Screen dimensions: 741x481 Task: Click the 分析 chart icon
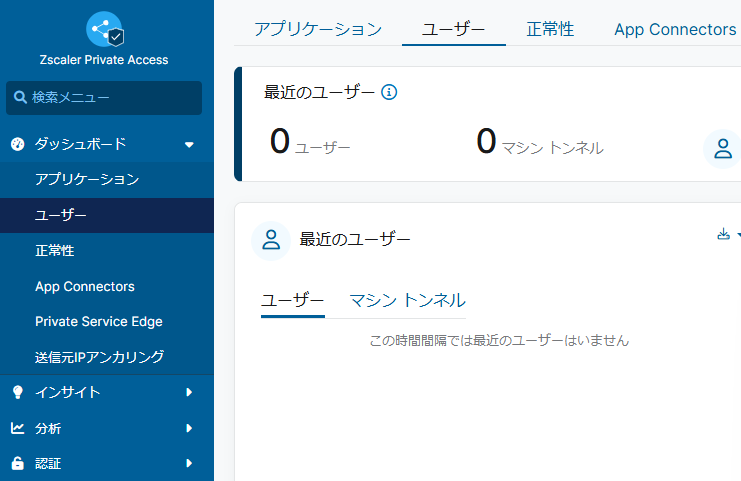click(x=17, y=428)
